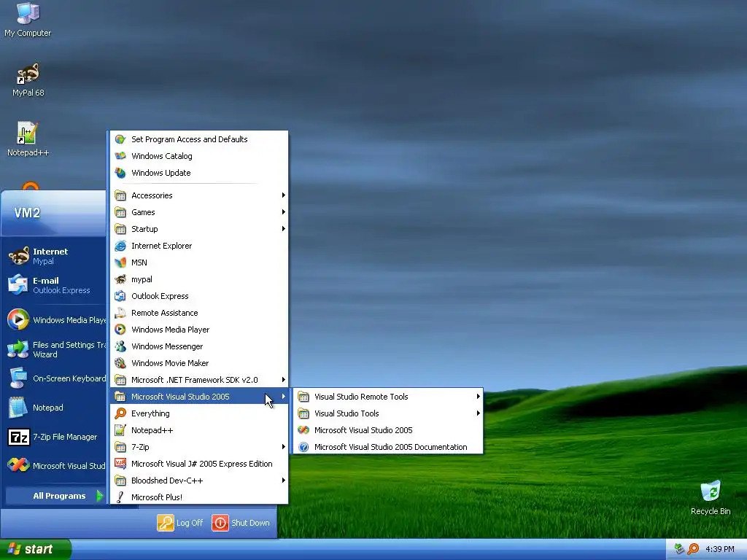Image resolution: width=747 pixels, height=560 pixels.
Task: Click the Everything search icon
Action: point(120,413)
